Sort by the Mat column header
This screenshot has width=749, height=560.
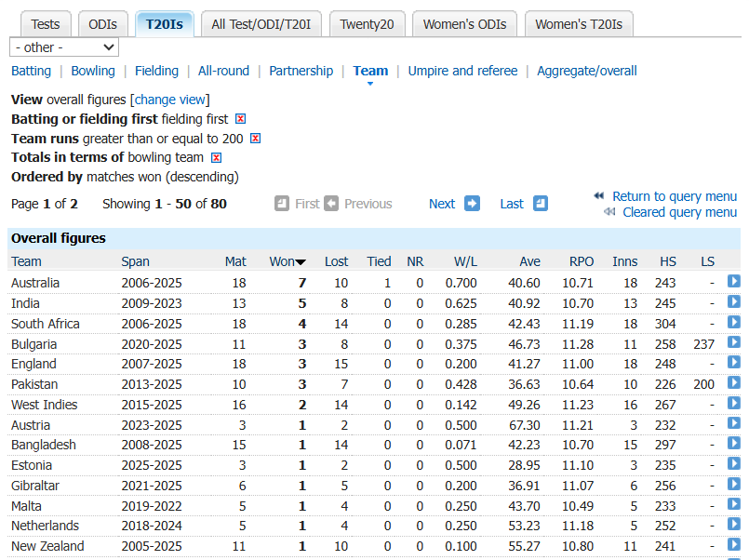coord(235,261)
